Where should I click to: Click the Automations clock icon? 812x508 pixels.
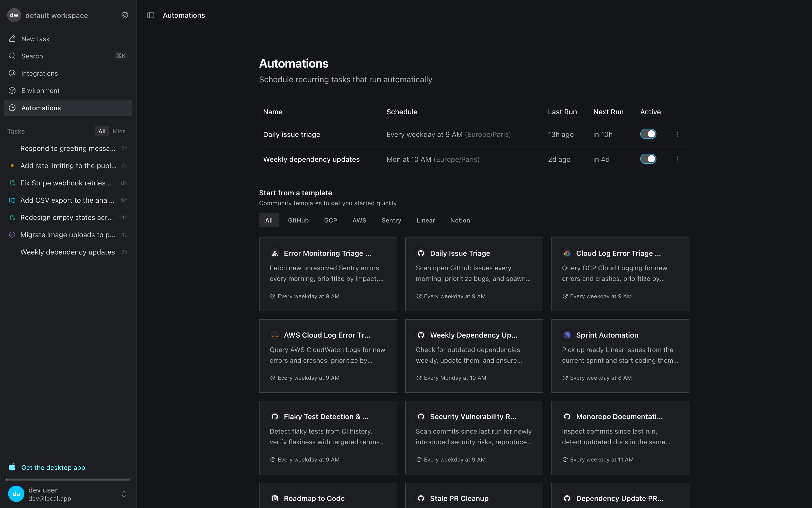[x=12, y=108]
